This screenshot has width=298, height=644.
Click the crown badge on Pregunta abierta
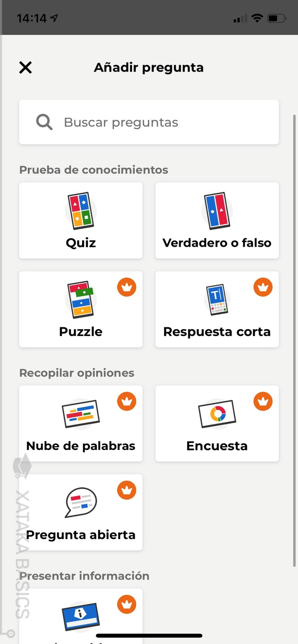[x=127, y=490]
